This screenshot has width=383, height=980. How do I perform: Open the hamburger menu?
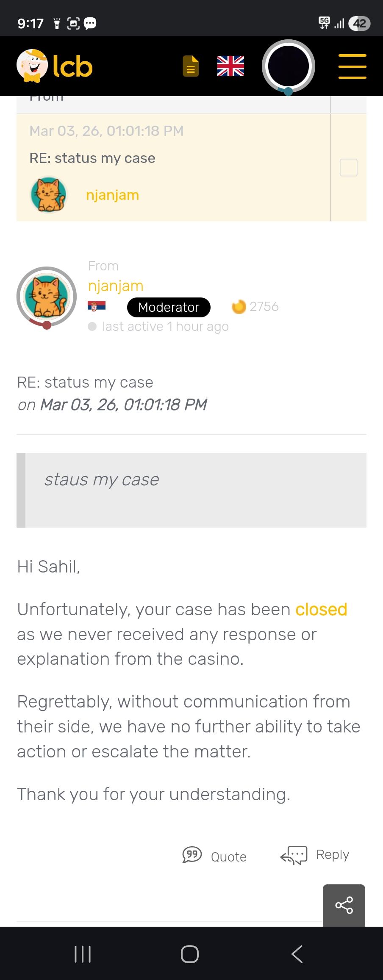352,66
